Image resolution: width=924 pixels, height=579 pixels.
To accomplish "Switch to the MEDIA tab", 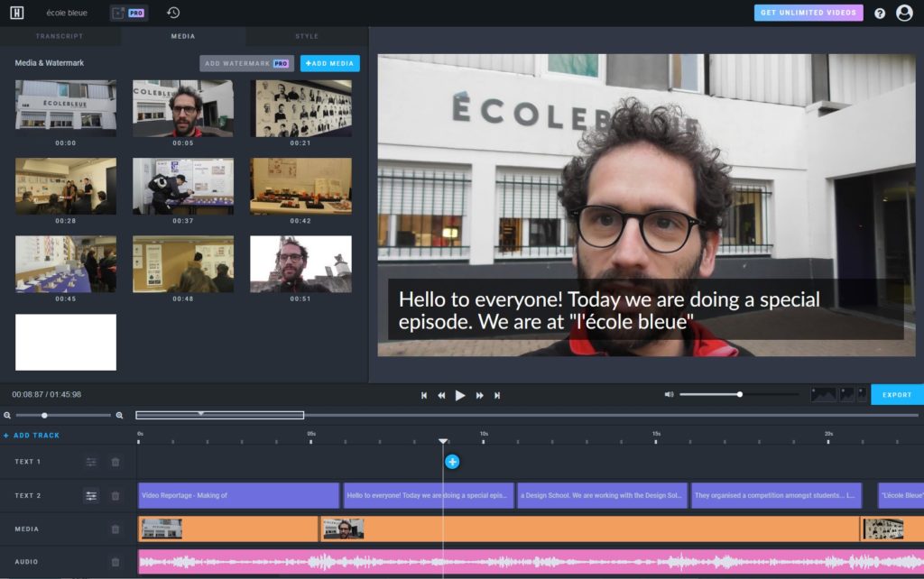I will tap(183, 36).
